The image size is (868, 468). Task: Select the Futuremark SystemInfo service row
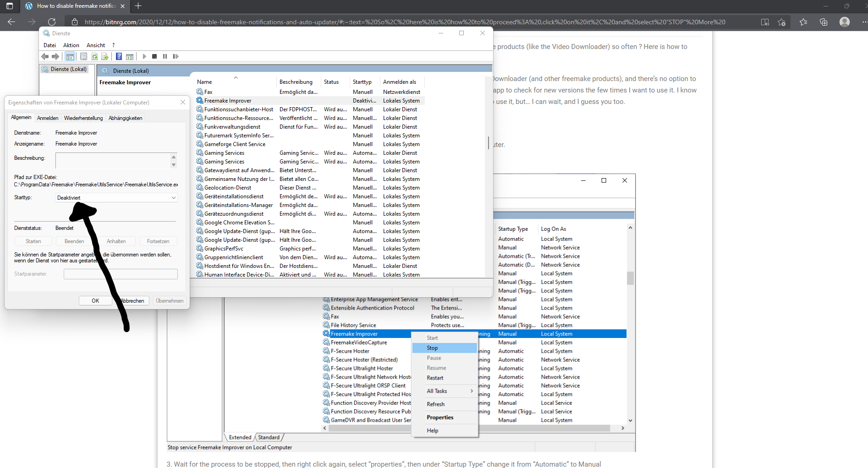coord(310,136)
